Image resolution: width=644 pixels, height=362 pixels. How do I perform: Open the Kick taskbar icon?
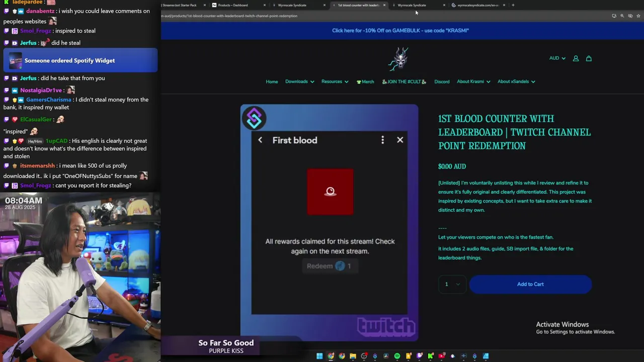pyautogui.click(x=431, y=356)
